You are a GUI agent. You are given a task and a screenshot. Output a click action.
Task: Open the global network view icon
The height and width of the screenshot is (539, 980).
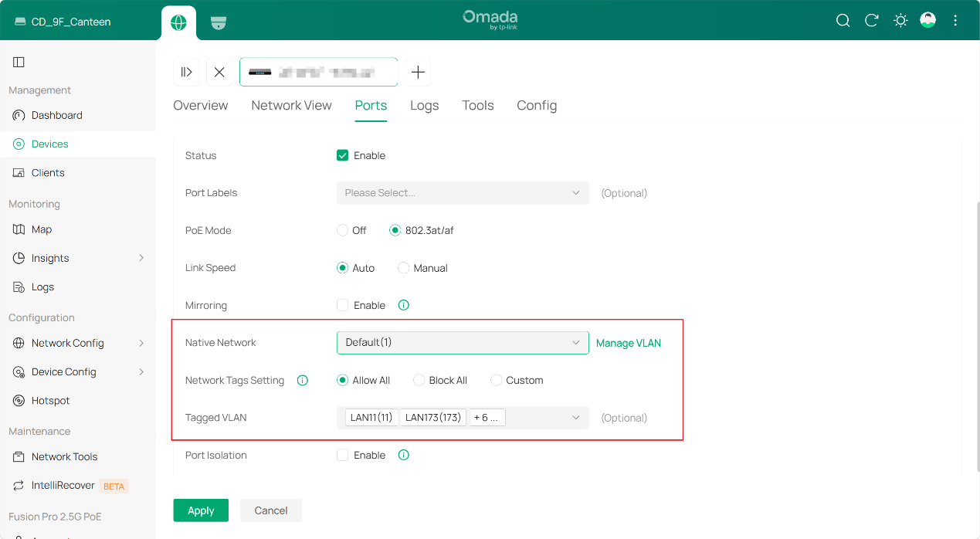point(178,22)
